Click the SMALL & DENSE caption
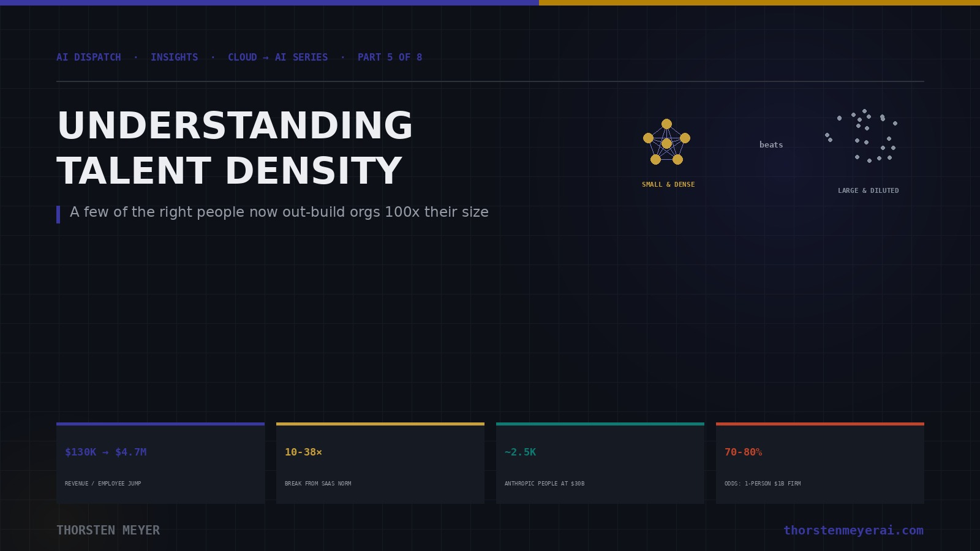 (x=668, y=184)
